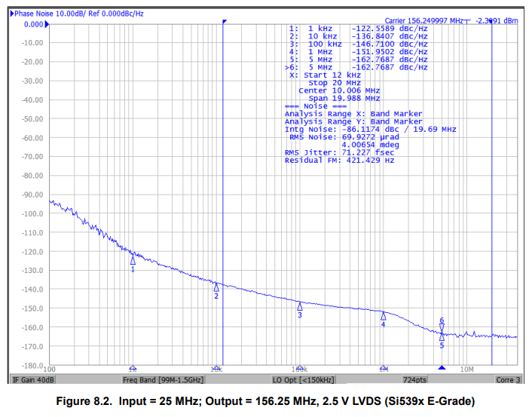Click the IF Gain 40dB status field
The height and width of the screenshot is (417, 532).
pyautogui.click(x=32, y=379)
